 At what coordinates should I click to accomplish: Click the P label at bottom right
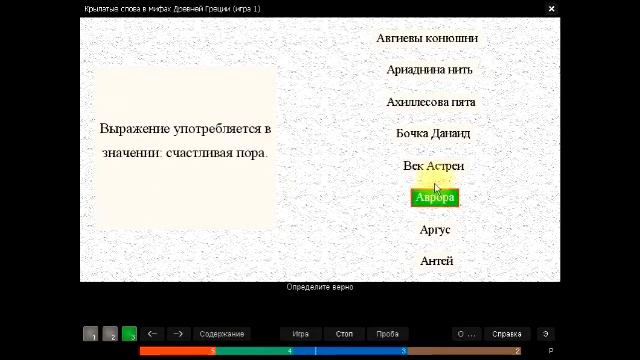551,351
